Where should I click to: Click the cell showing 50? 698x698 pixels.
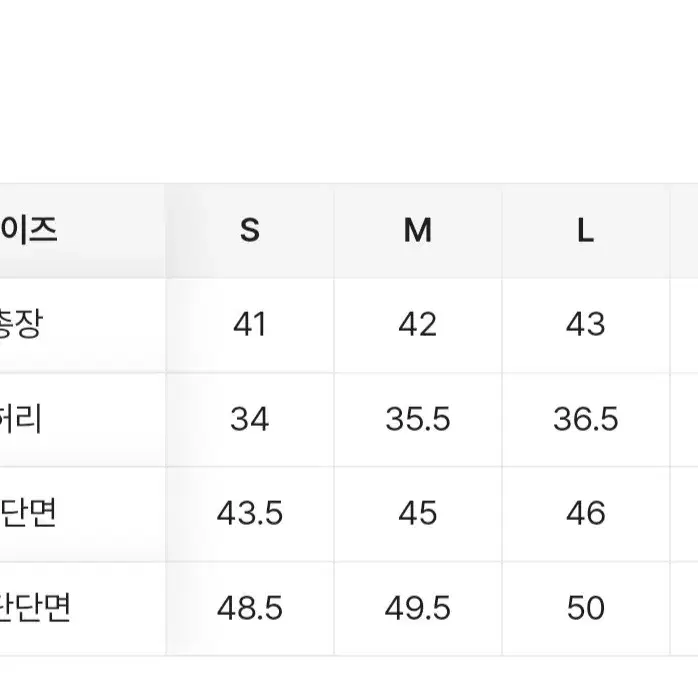point(585,608)
